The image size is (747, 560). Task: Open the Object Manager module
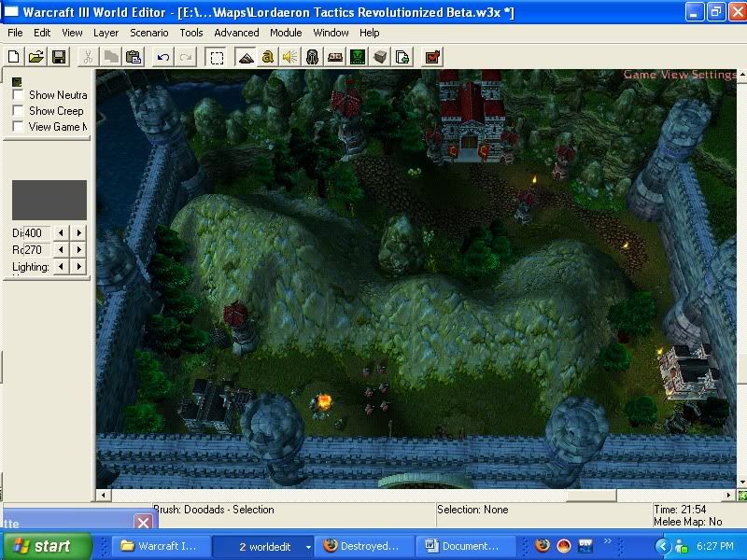380,57
